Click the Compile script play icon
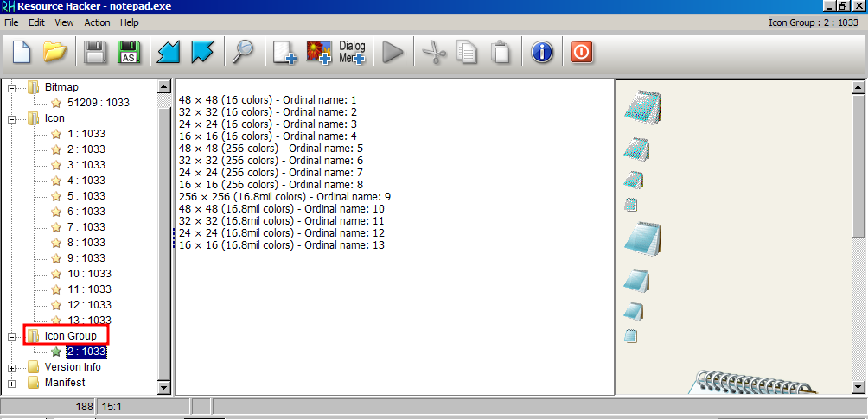 393,53
